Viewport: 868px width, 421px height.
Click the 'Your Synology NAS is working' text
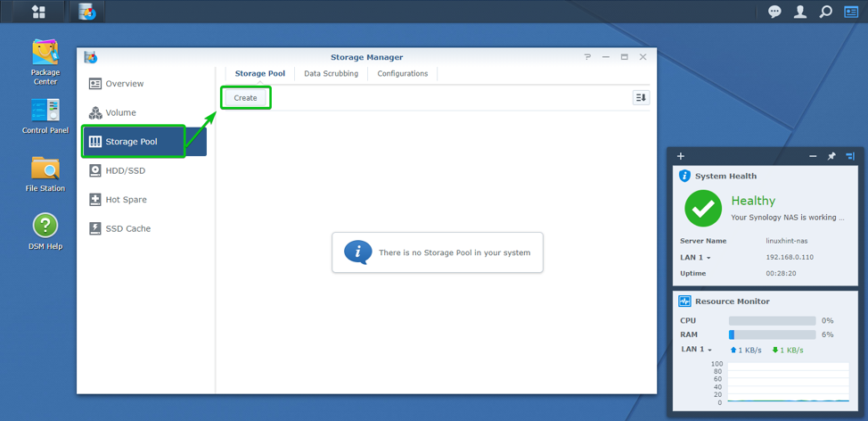coord(788,218)
